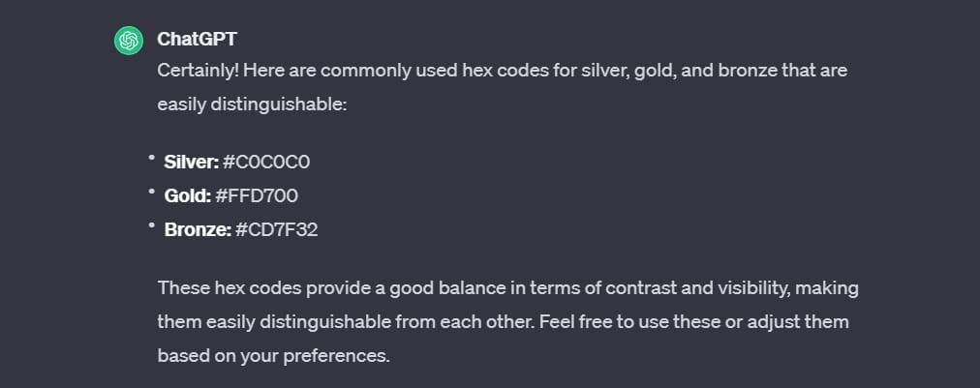
Task: Click the green ChatGPT logo avatar
Action: pyautogui.click(x=129, y=40)
